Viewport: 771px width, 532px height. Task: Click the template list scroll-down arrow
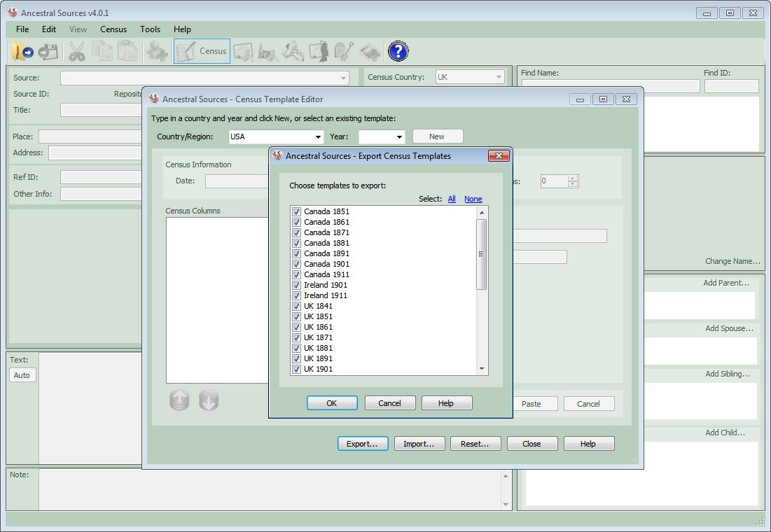click(x=482, y=369)
